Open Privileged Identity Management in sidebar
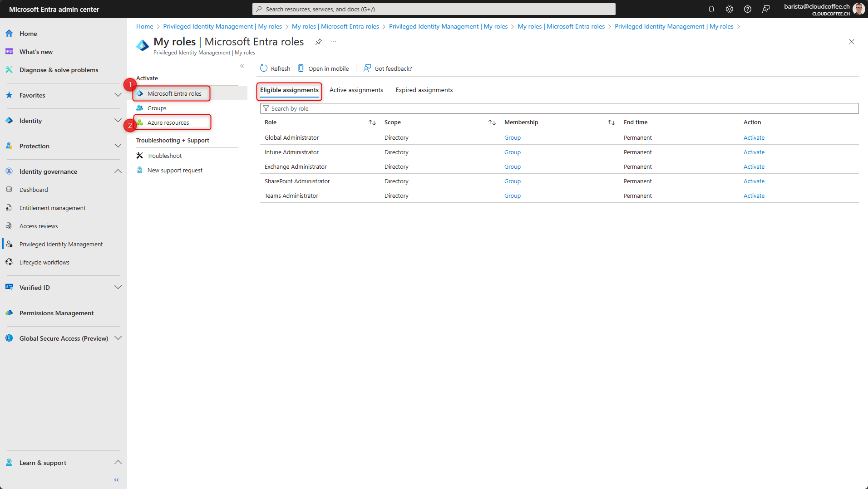This screenshot has width=868, height=489. pyautogui.click(x=61, y=244)
